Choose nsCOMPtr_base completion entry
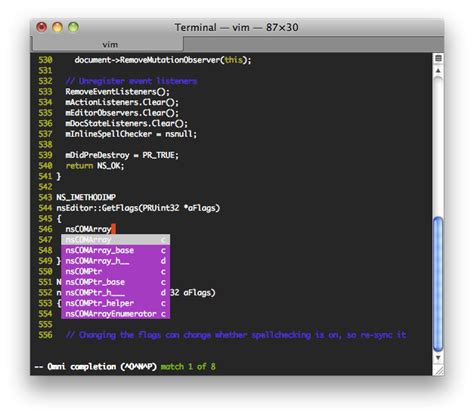 coord(115,282)
